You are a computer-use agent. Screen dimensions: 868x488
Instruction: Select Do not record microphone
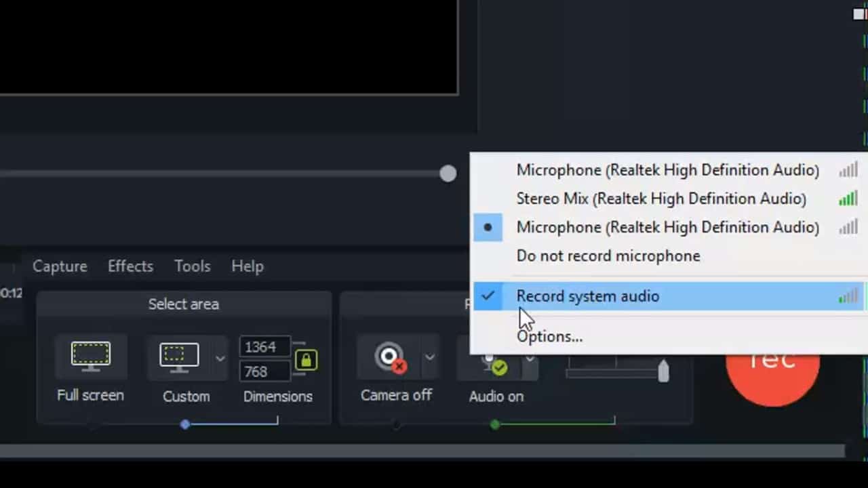pos(608,256)
